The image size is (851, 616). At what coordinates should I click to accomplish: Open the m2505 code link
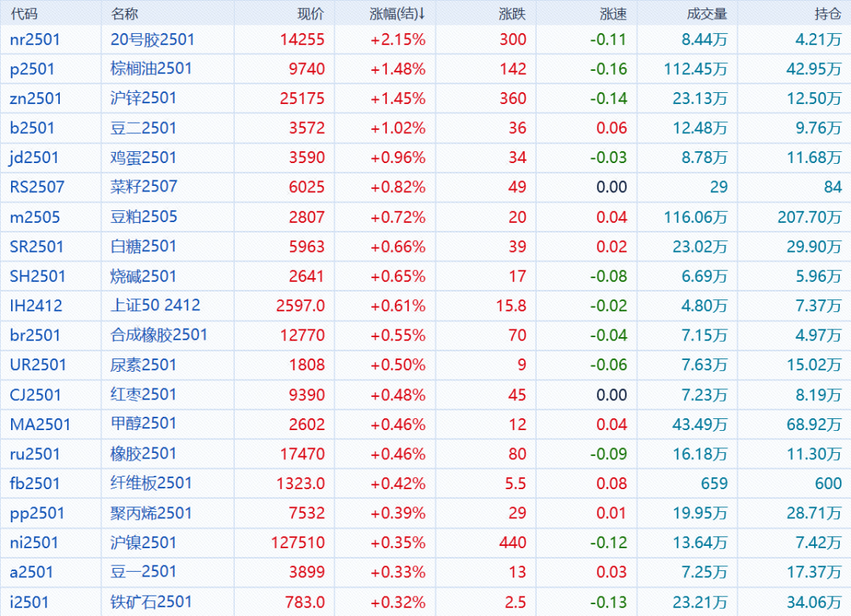tap(35, 217)
